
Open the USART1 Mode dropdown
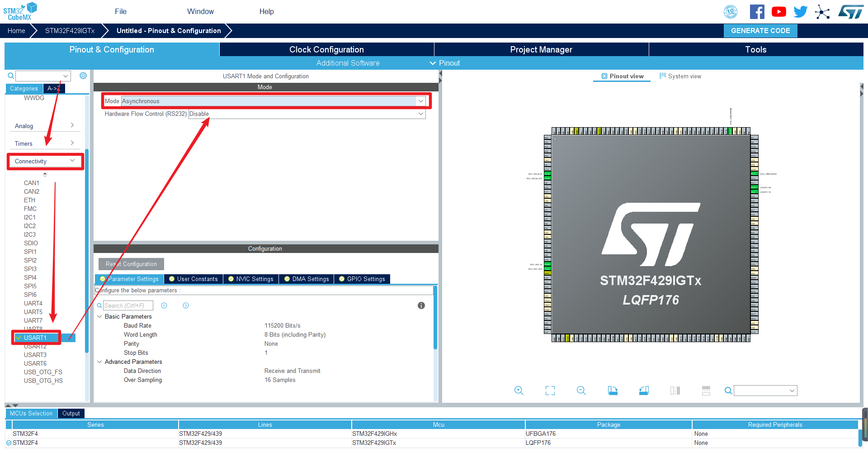pyautogui.click(x=420, y=101)
